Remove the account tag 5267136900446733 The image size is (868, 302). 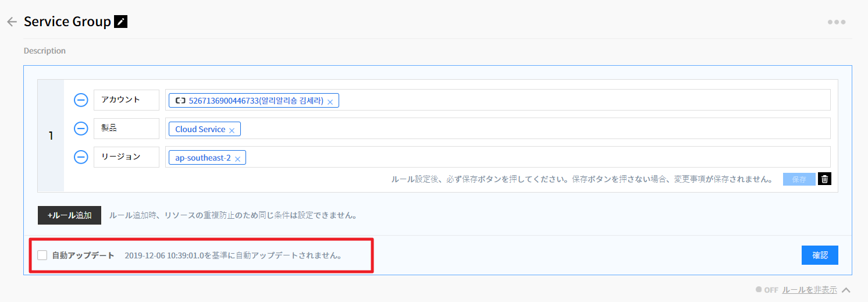pyautogui.click(x=330, y=102)
